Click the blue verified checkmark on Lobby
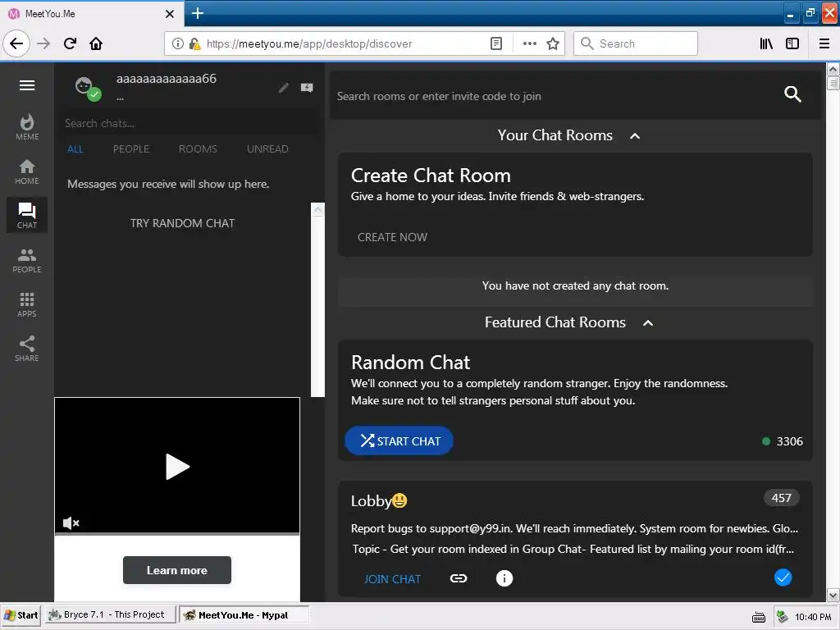 [783, 577]
